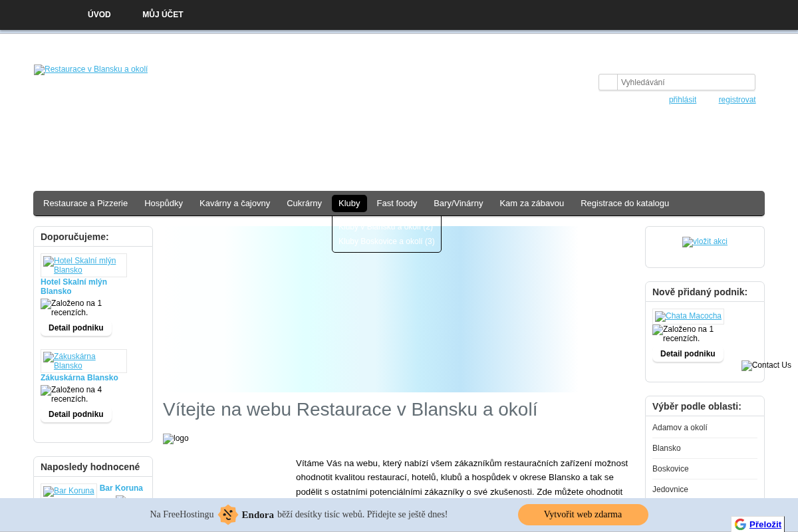Click the Naposledy hodnocené panel header
Viewport: 798px width, 532px height.
point(93,467)
